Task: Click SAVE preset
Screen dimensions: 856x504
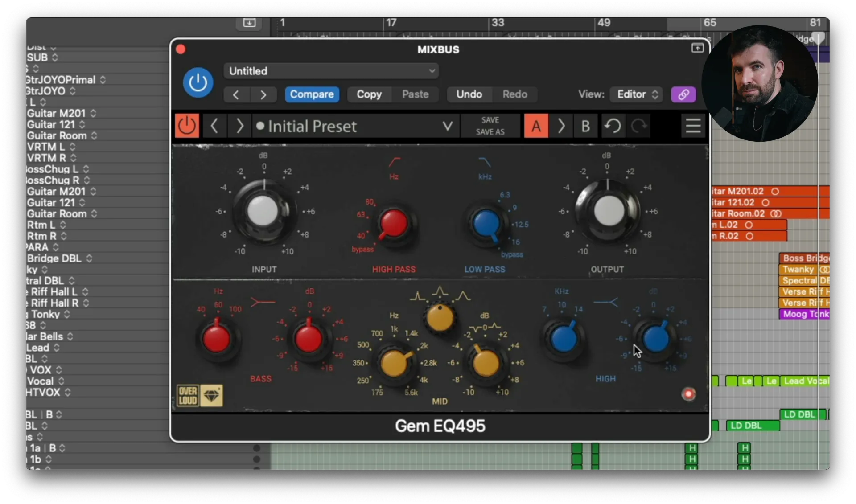Action: (490, 120)
